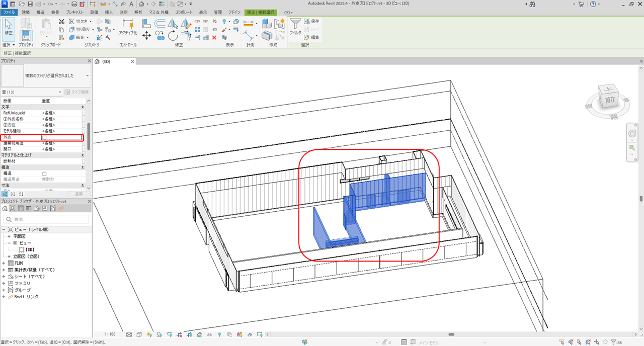Switch to the 管理 ribbon tab
Screen dimensions: 644x346
(x=218, y=12)
